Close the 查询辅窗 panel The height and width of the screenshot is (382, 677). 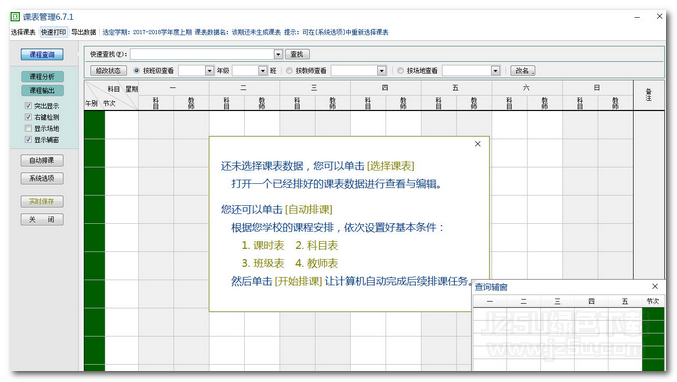pyautogui.click(x=655, y=286)
